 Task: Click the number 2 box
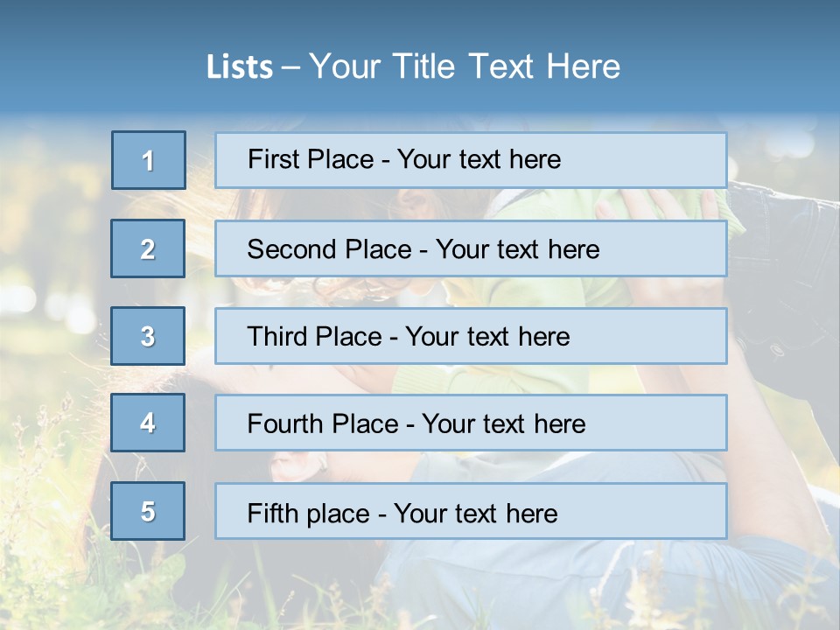pos(148,248)
